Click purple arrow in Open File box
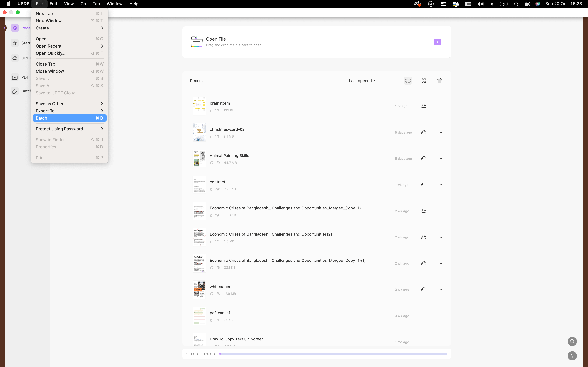Image resolution: width=588 pixels, height=367 pixels. (x=437, y=42)
